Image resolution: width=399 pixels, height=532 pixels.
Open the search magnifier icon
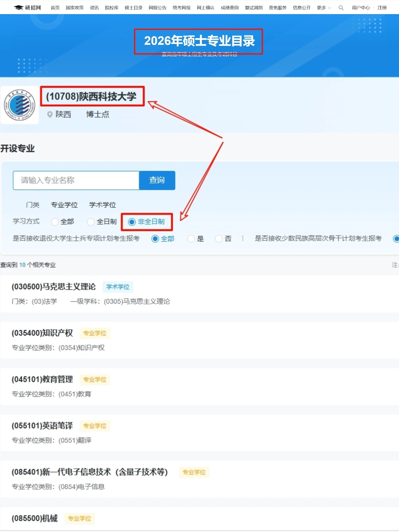coord(341,7)
